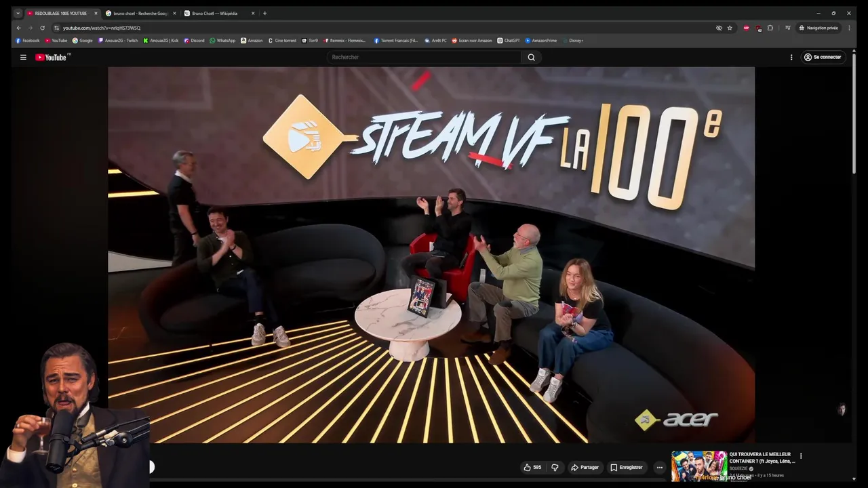Open the tab search dropdown arrow
This screenshot has width=868, height=488.
[18, 13]
